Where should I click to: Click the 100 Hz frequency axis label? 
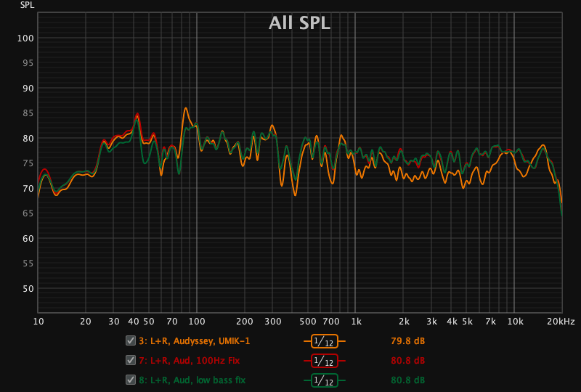coord(196,321)
